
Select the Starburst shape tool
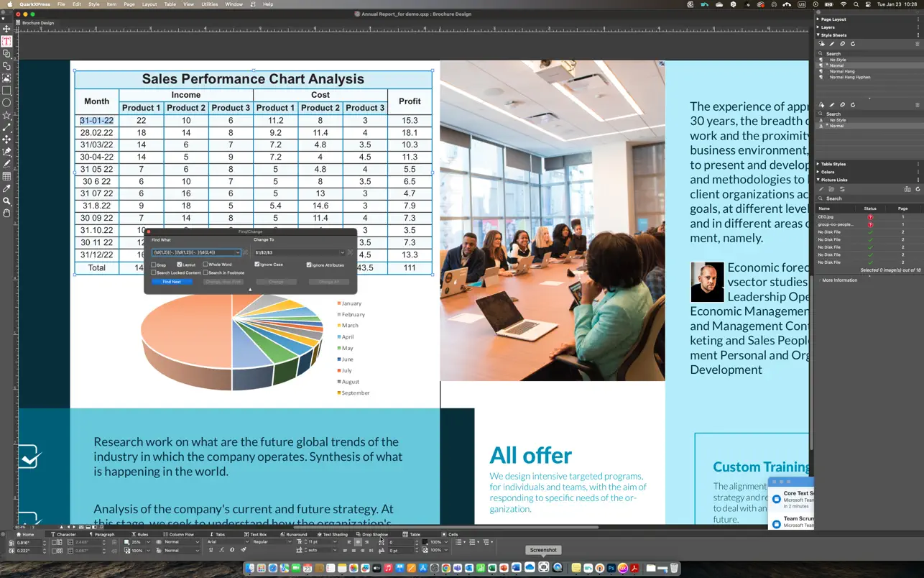click(6, 115)
